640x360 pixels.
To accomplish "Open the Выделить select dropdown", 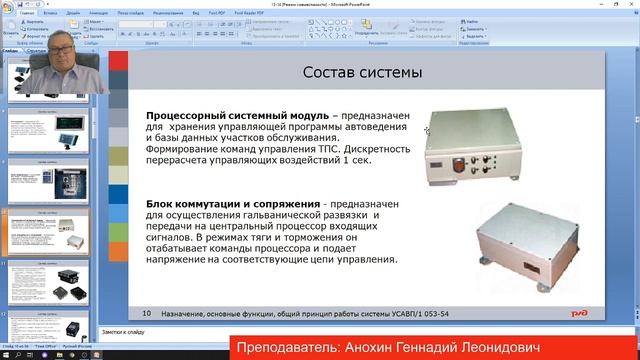I will [x=473, y=36].
